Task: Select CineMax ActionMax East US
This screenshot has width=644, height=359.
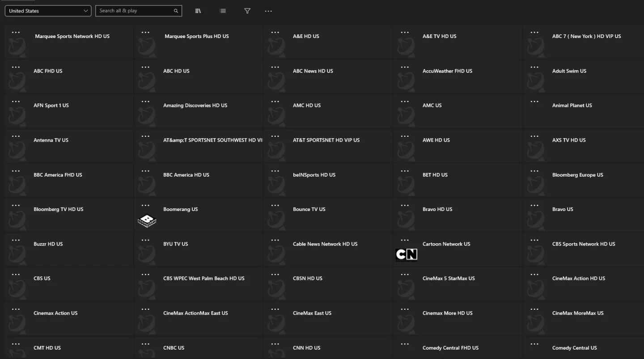Action: point(195,313)
